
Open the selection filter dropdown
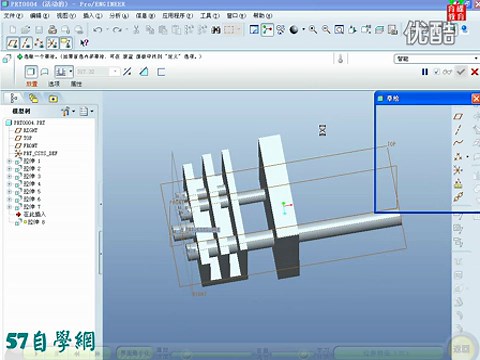click(476, 59)
